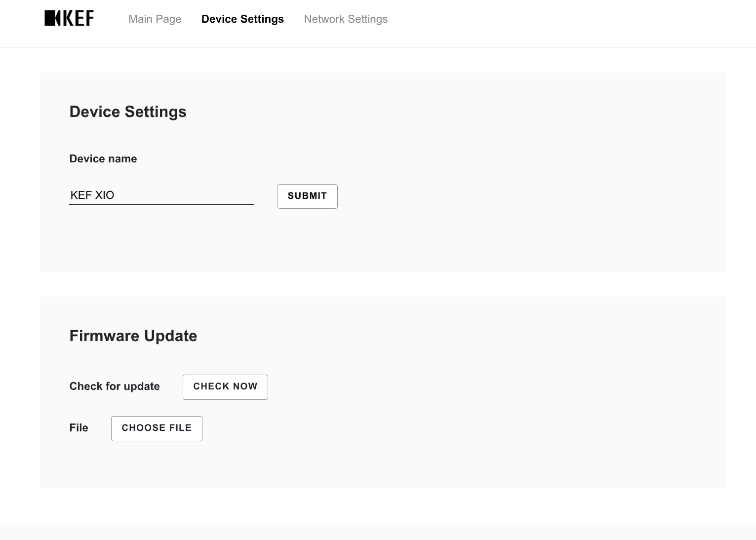The width and height of the screenshot is (756, 540).
Task: Go to the Network Settings tab
Action: pos(346,19)
